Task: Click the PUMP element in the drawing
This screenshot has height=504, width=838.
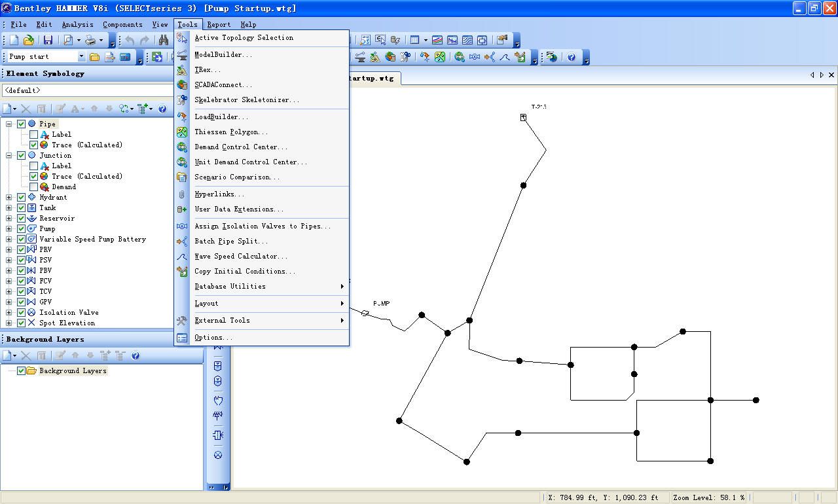Action: pyautogui.click(x=365, y=313)
